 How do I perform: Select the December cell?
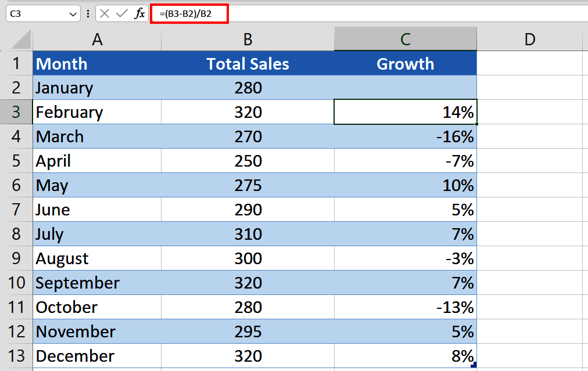[97, 356]
